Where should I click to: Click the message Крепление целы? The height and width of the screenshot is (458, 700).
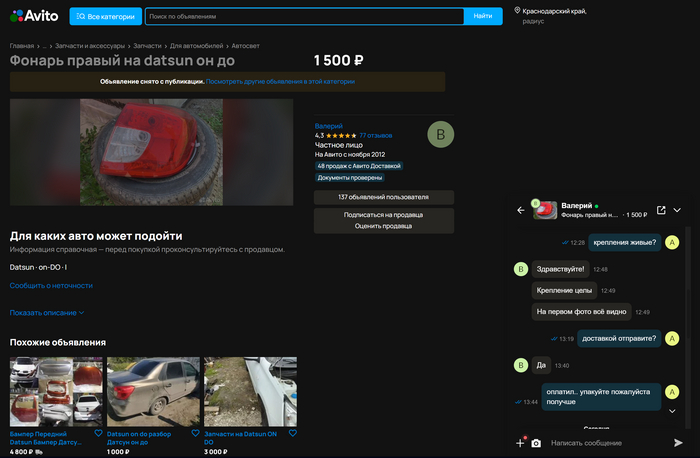click(564, 291)
